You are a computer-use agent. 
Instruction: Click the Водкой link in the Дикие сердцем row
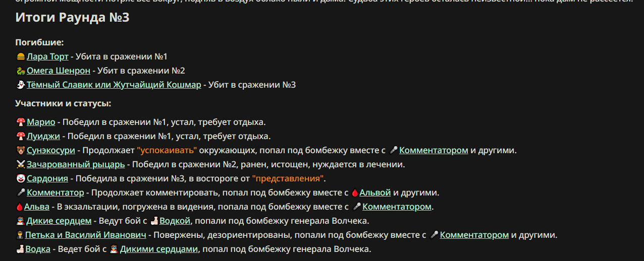click(x=175, y=221)
